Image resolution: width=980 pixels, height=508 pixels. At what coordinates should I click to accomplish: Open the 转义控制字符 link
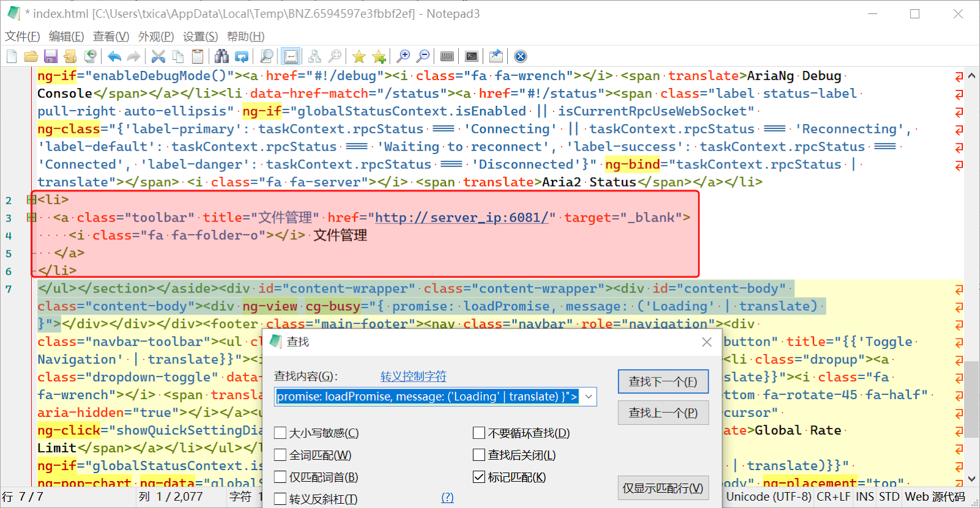(413, 376)
